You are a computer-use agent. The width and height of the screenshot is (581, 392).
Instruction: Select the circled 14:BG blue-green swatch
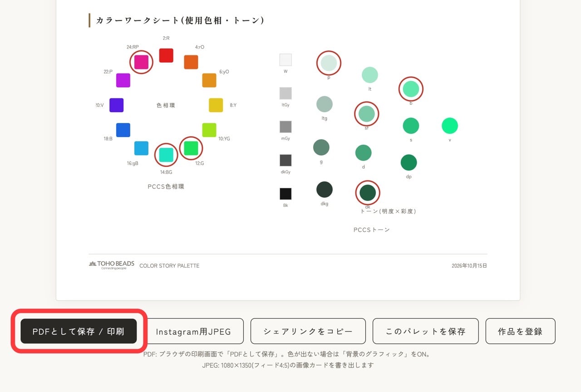click(x=166, y=155)
